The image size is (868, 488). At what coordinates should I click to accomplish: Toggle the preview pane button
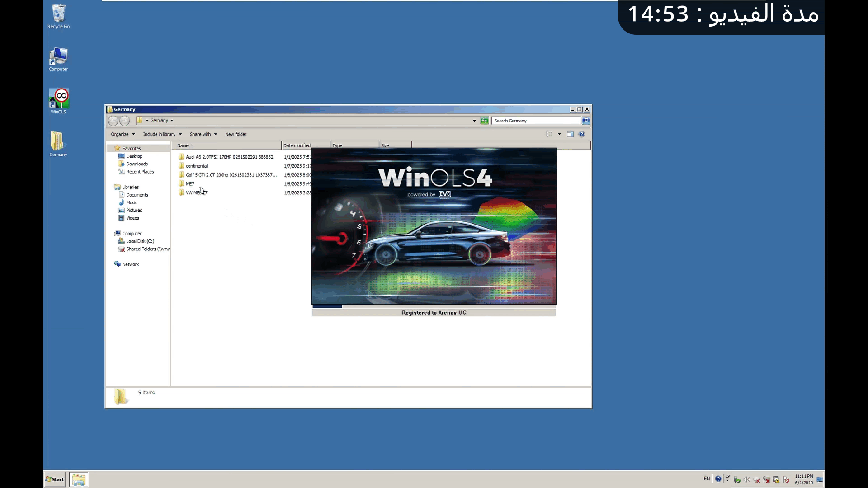[x=570, y=134]
